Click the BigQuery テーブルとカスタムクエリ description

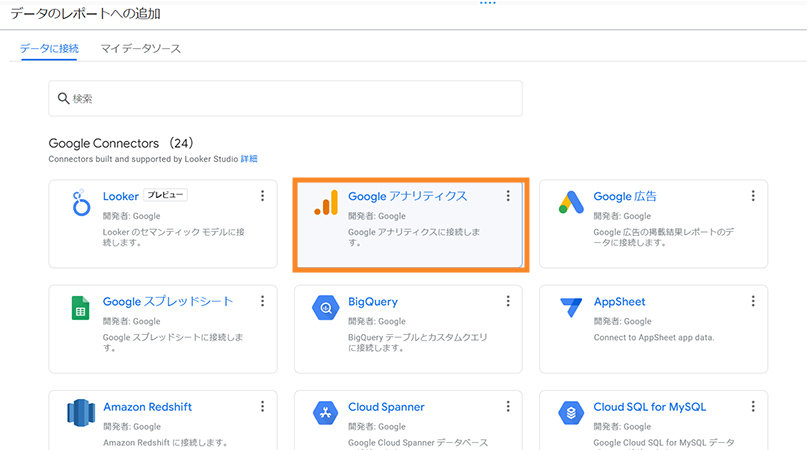[x=417, y=343]
